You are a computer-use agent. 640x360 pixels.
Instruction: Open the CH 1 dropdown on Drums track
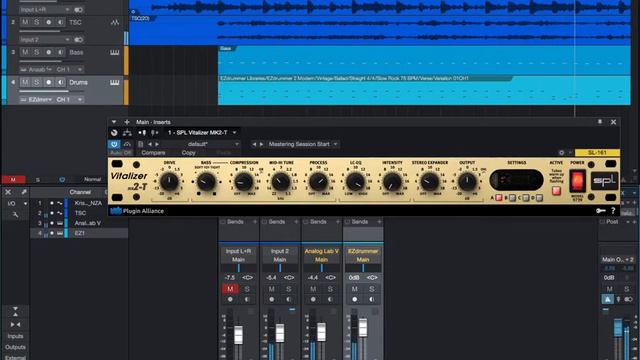coord(69,100)
